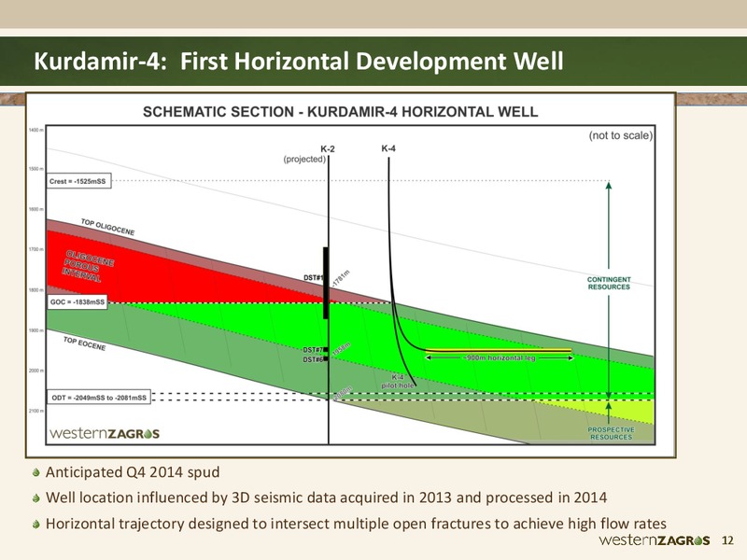This screenshot has height=560, width=747.
Task: Click the OLIGOCENE POROUS INTERVAL label
Action: (x=89, y=266)
